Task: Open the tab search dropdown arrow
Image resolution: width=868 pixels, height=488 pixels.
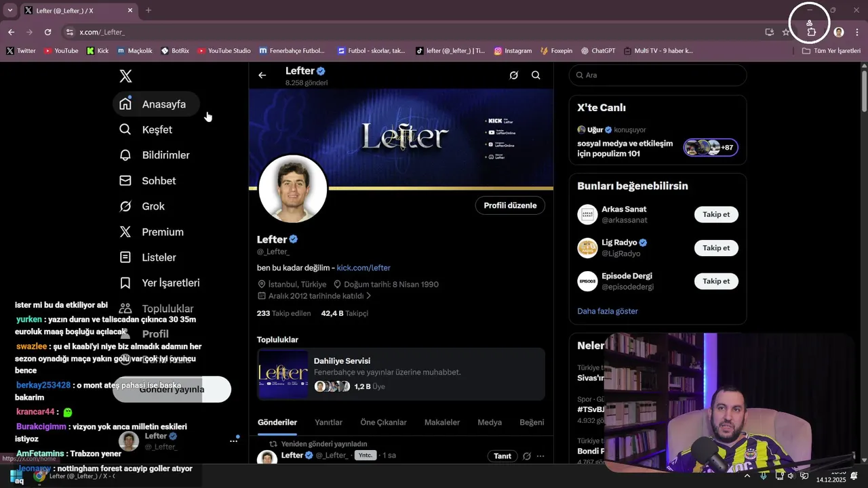Action: click(9, 10)
